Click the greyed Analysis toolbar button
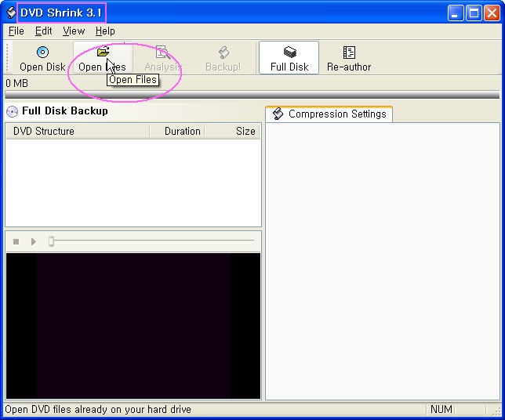This screenshot has height=420, width=505. click(163, 58)
